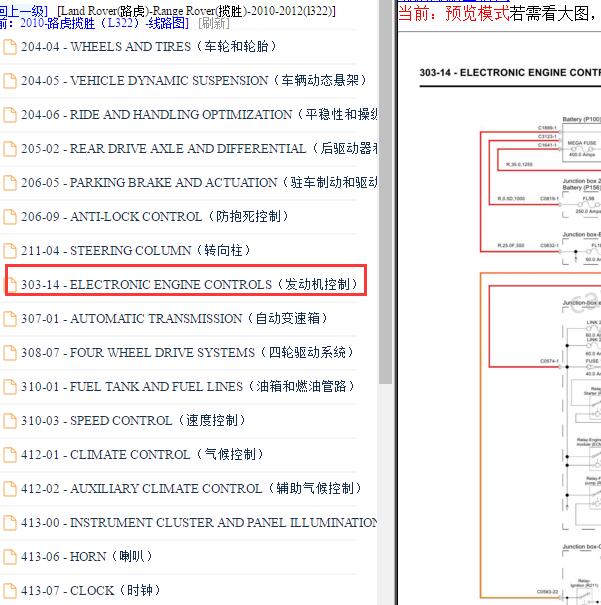The image size is (601, 605).
Task: Open 303-14 ELECTRONIC ENGINE CONTROLS entry
Action: 189,284
